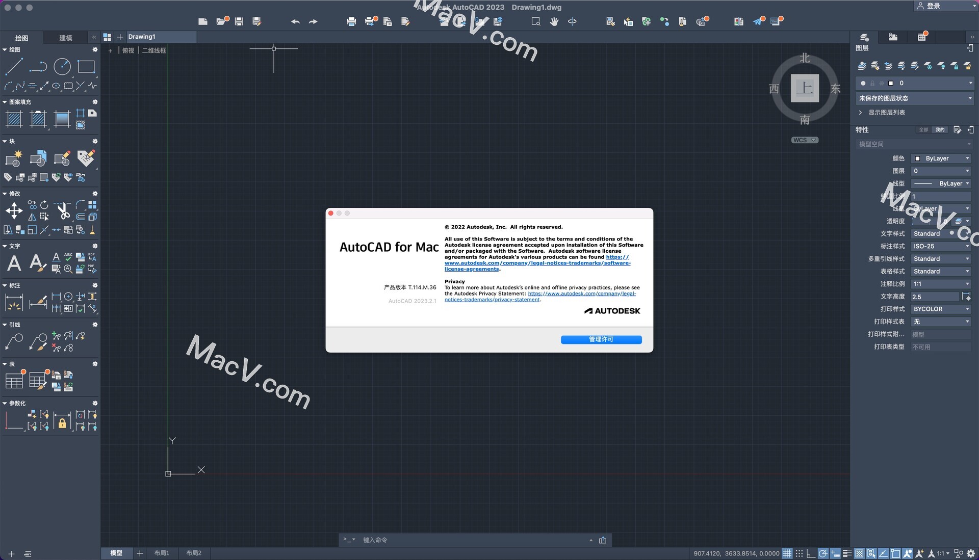979x560 pixels.
Task: Select the Gradient fill tool
Action: (62, 119)
